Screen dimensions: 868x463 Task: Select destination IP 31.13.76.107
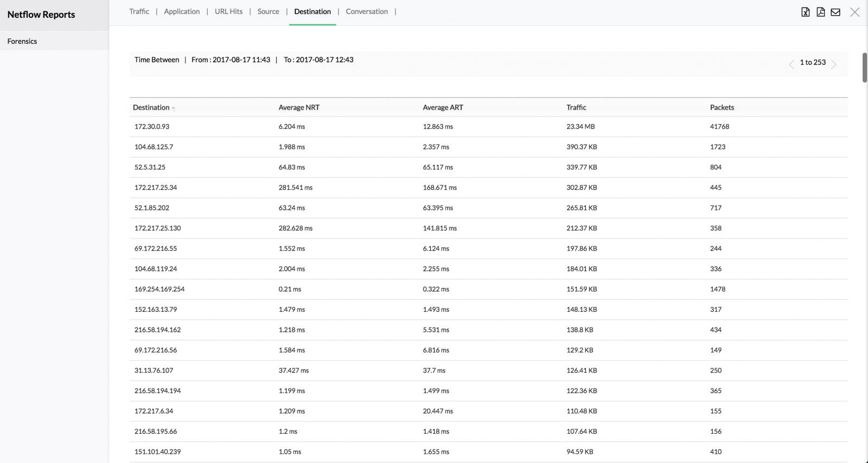[x=154, y=370]
